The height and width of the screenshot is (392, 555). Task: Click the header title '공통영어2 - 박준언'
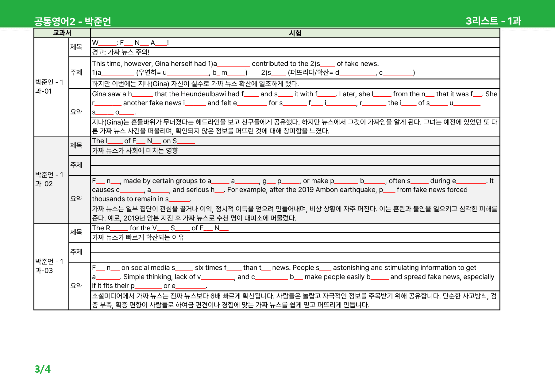pos(72,21)
